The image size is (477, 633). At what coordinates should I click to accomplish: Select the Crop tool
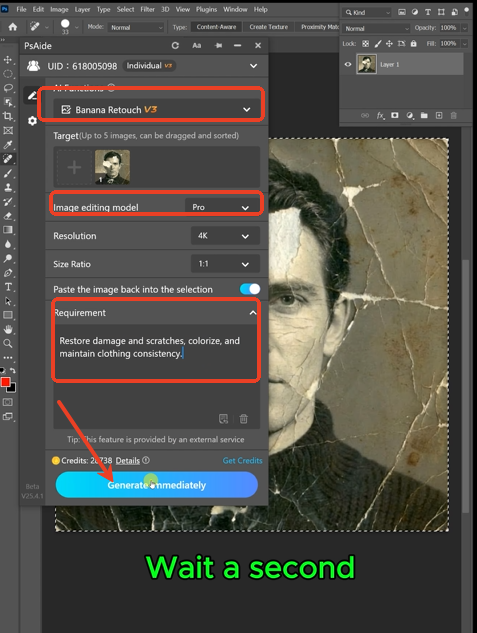pyautogui.click(x=8, y=116)
